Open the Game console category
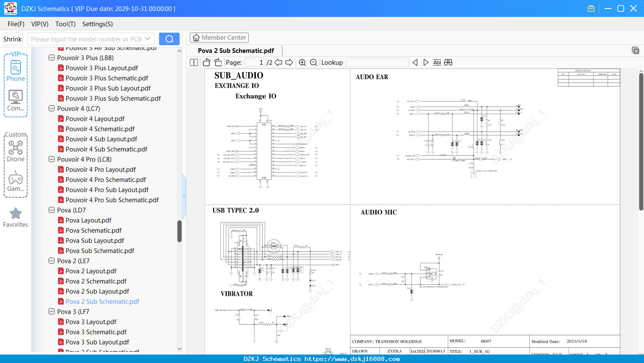Viewport: 644px width, 363px height. (16, 181)
